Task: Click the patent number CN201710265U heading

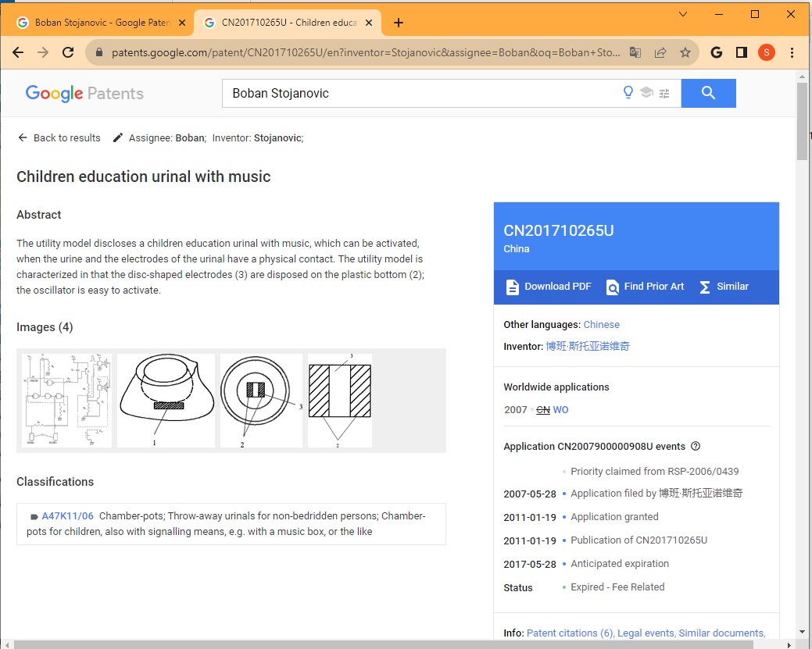Action: 558,231
